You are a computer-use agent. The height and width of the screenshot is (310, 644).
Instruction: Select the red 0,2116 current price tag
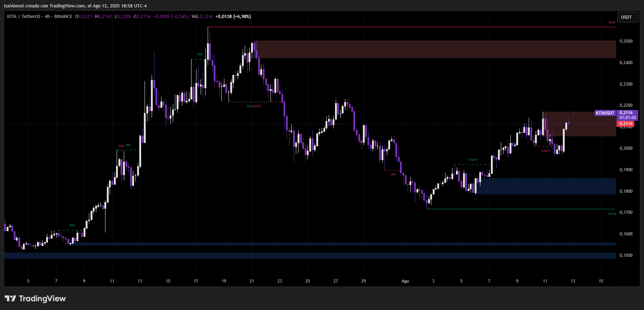[x=626, y=124]
